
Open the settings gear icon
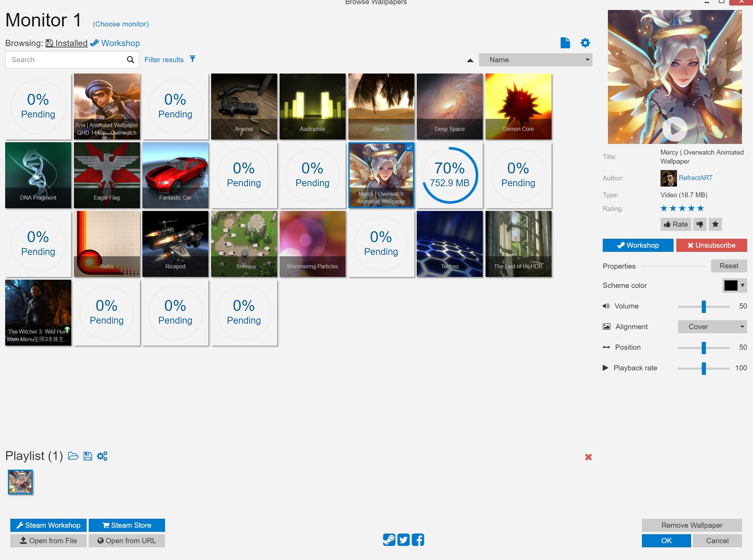click(585, 43)
